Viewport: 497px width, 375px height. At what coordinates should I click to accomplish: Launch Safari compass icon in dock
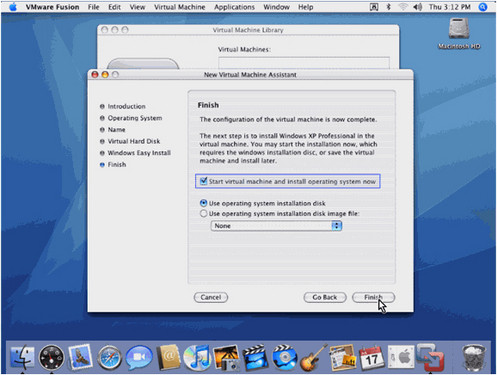(109, 358)
